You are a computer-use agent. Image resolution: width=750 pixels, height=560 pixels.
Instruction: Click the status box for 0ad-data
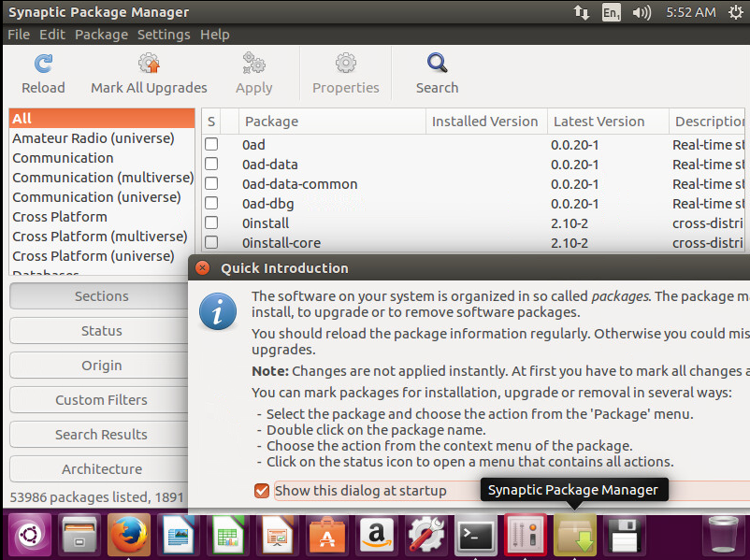point(211,164)
